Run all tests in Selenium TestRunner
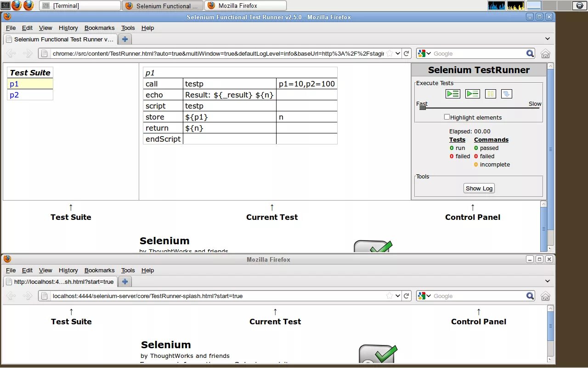This screenshot has height=368, width=588. [452, 94]
